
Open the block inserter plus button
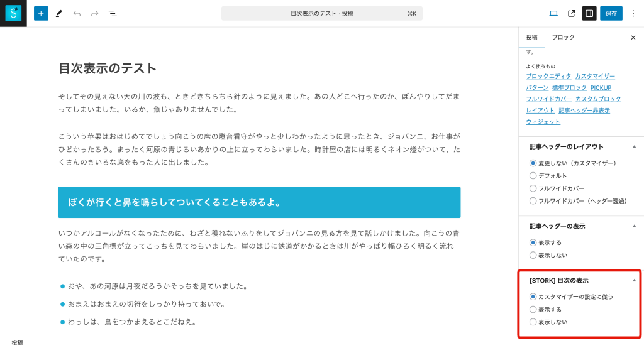click(41, 13)
